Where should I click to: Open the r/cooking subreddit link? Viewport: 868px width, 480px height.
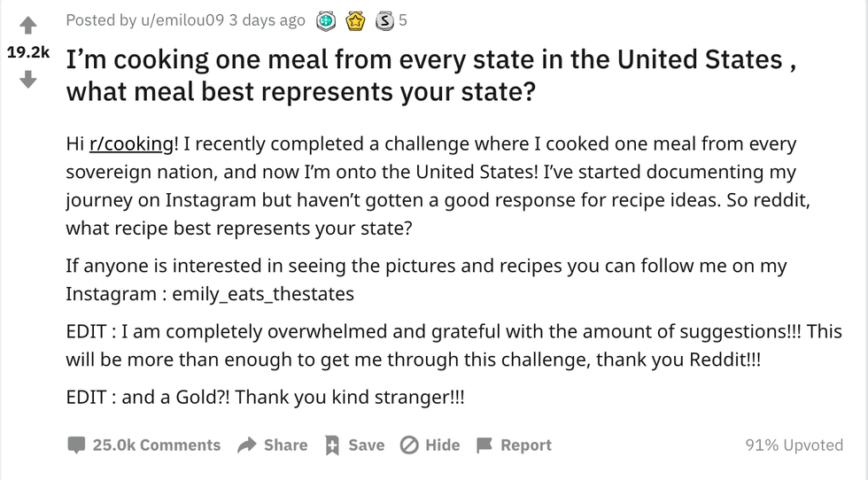coord(131,144)
